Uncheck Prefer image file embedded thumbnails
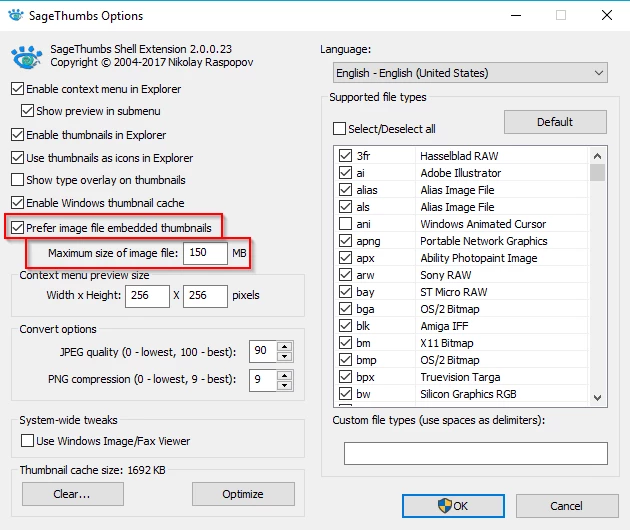630x530 pixels. click(17, 227)
